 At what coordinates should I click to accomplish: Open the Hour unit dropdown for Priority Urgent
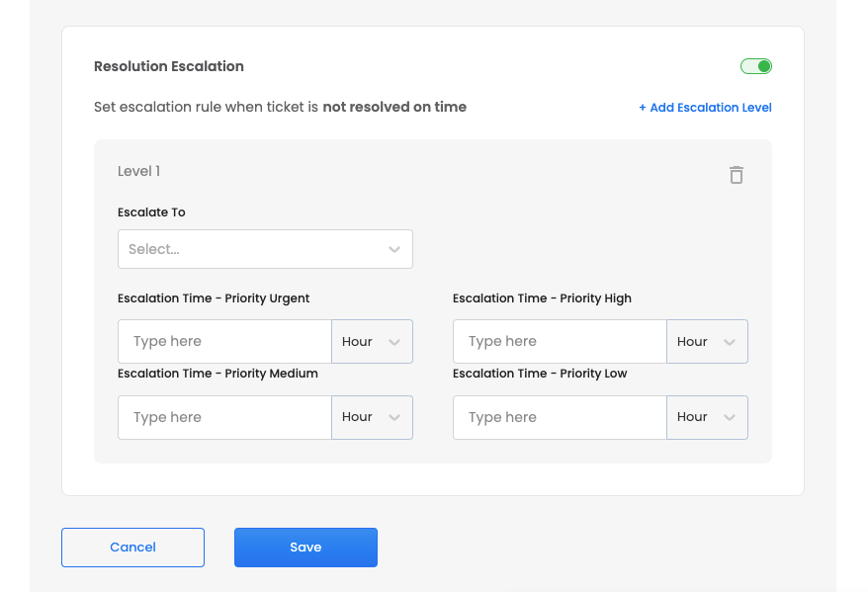372,341
